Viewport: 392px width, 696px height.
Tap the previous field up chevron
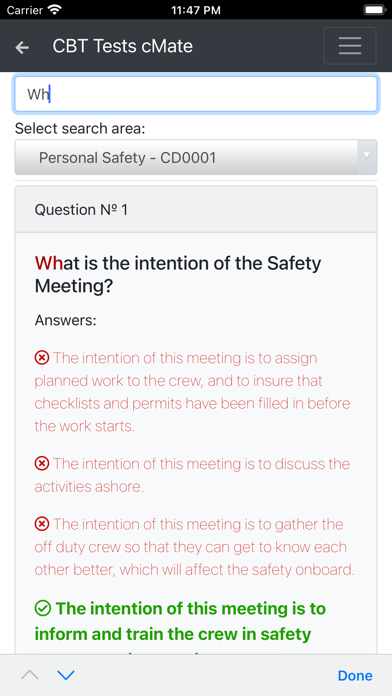point(30,675)
